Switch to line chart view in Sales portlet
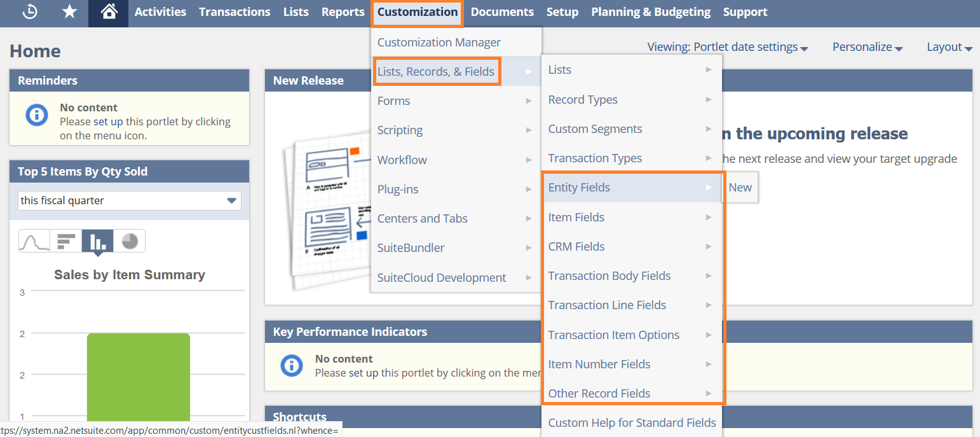This screenshot has height=437, width=980. pos(34,241)
